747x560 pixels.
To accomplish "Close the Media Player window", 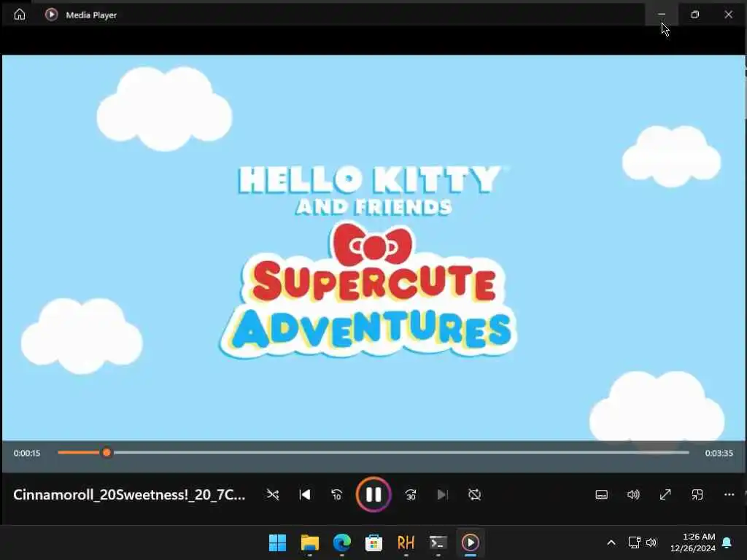I will [x=729, y=15].
